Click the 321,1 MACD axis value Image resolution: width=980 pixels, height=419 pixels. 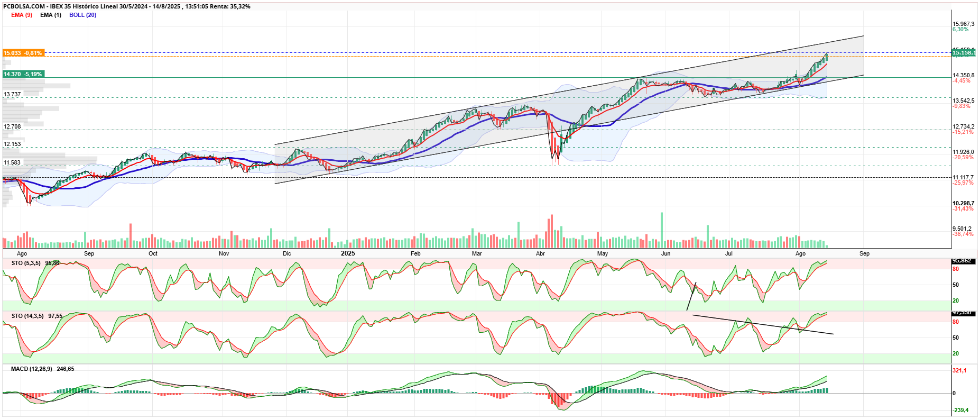coord(959,370)
